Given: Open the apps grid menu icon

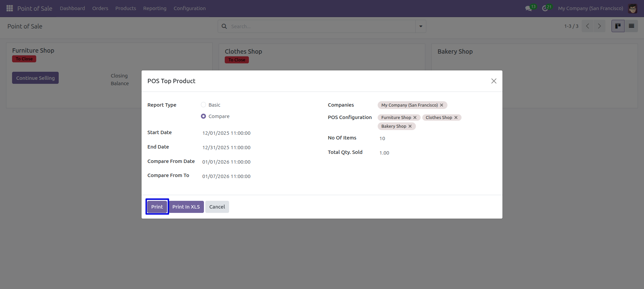Looking at the screenshot, I should 10,8.
